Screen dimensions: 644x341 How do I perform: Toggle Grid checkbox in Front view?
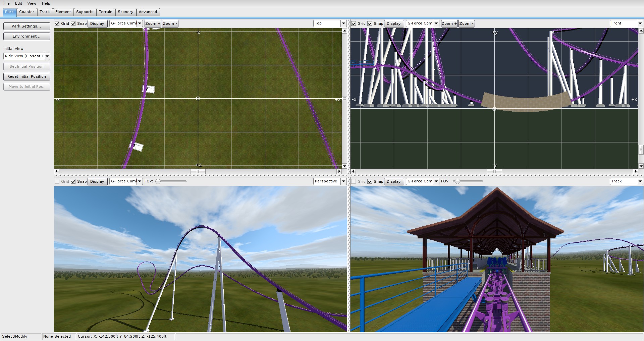click(x=354, y=23)
